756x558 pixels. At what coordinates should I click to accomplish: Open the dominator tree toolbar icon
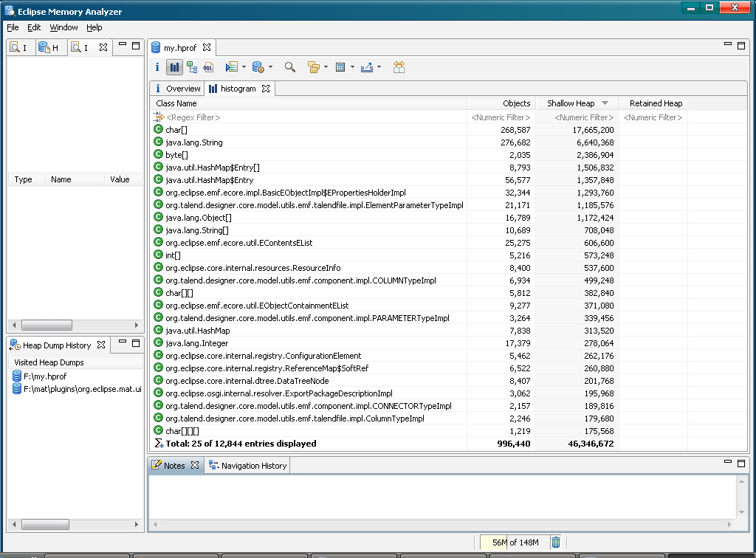[x=192, y=67]
